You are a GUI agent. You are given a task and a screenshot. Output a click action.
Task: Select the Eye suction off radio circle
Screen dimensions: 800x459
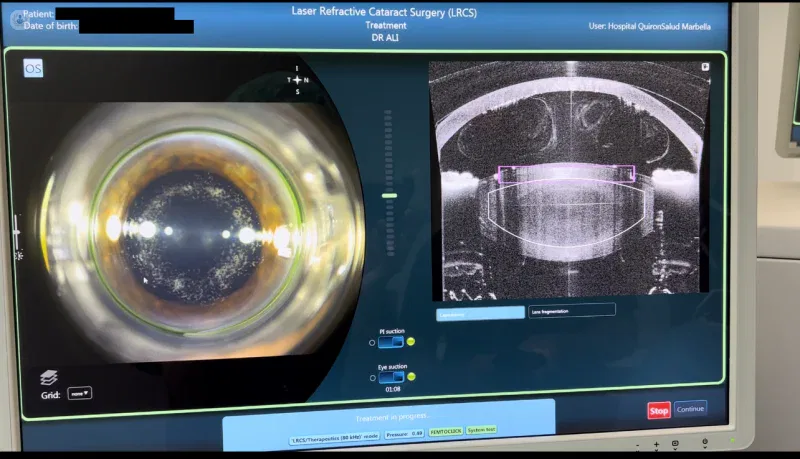(372, 378)
